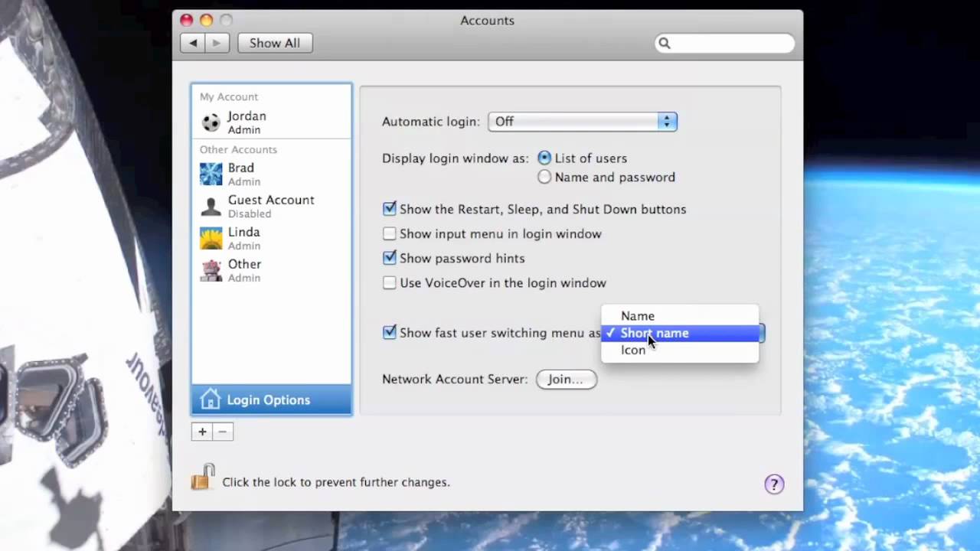Viewport: 980px width, 551px height.
Task: Click the Guest Account silhouette icon
Action: pos(211,207)
